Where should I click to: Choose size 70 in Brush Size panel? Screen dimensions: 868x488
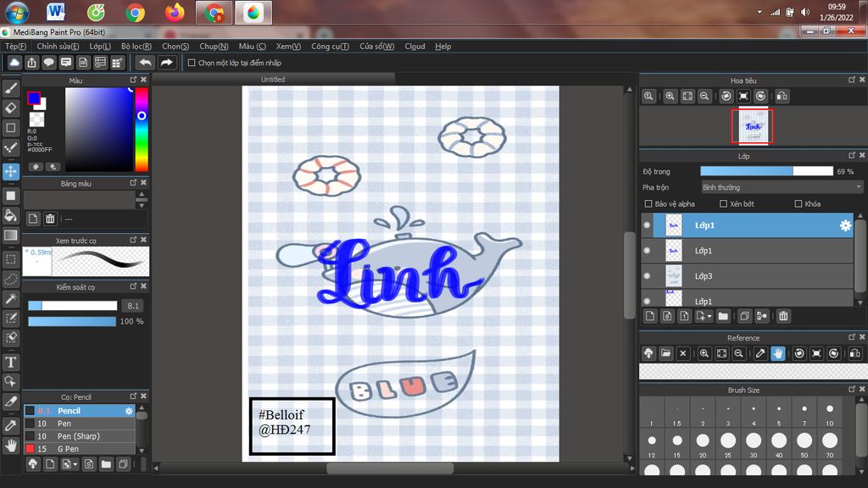(829, 444)
